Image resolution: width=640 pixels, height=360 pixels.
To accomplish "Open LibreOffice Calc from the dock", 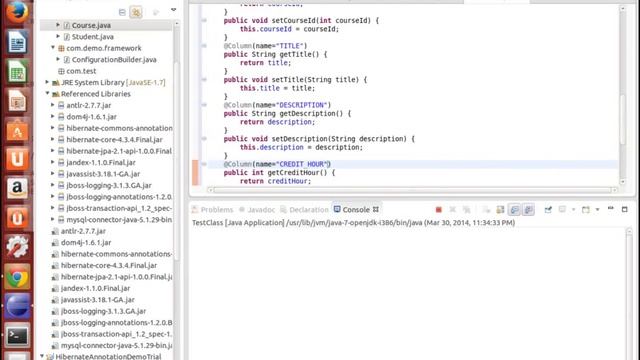I will [x=17, y=72].
